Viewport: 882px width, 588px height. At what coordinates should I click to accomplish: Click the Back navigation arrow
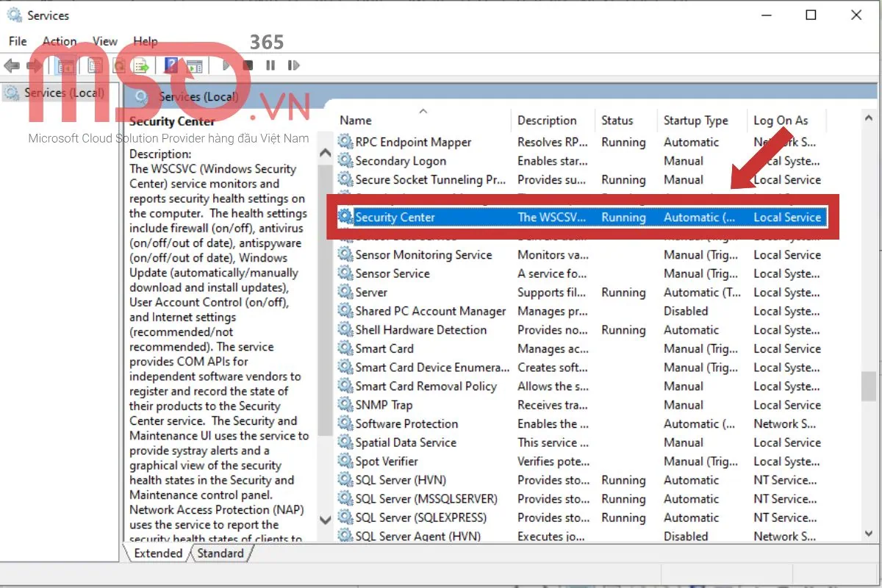click(x=12, y=65)
